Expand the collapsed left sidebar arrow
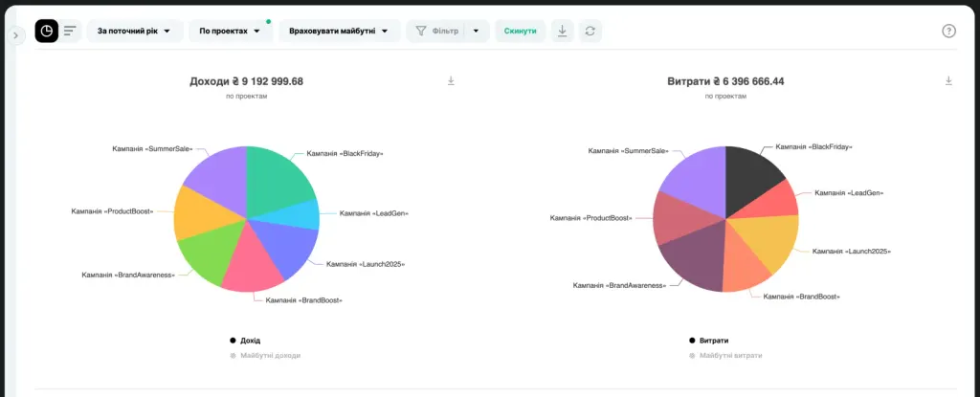980x397 pixels. click(x=15, y=35)
